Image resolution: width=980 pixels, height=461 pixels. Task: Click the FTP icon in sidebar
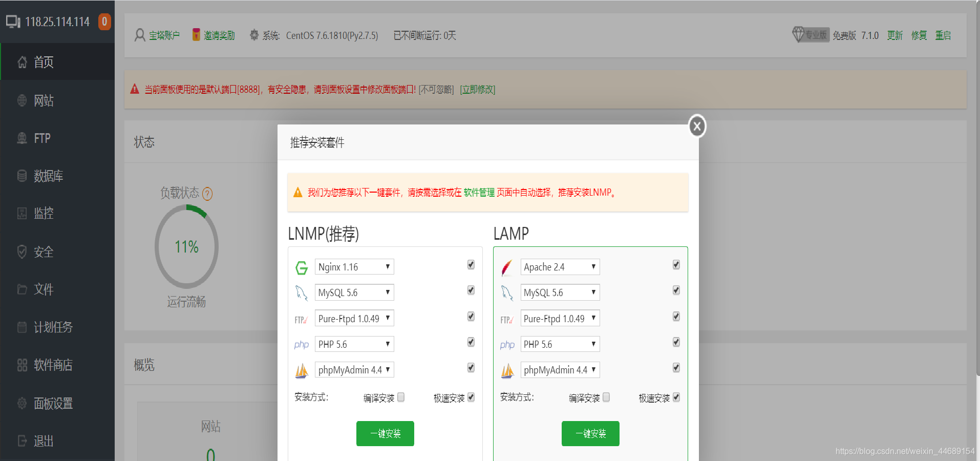(x=22, y=138)
